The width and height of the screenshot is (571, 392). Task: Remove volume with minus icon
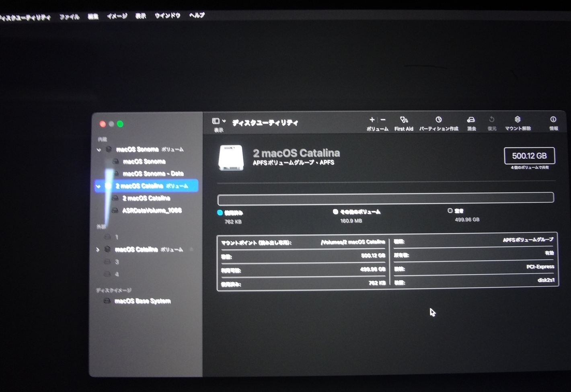(x=383, y=119)
